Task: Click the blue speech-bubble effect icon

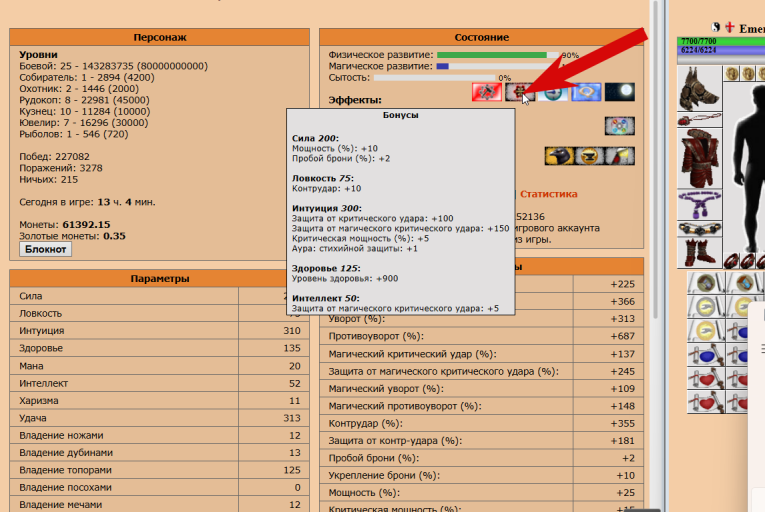Action: tap(586, 92)
